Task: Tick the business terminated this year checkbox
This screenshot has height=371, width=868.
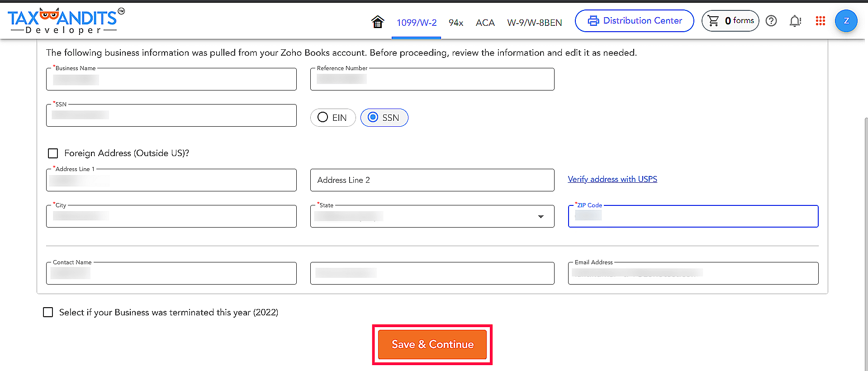Action: click(48, 312)
